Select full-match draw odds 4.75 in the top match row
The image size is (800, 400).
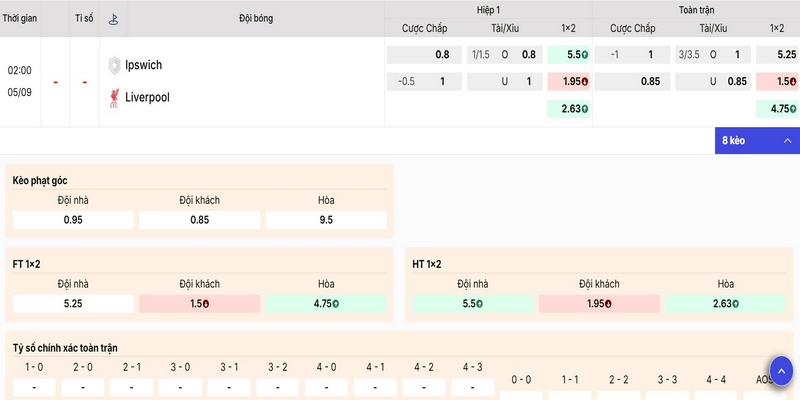point(778,109)
